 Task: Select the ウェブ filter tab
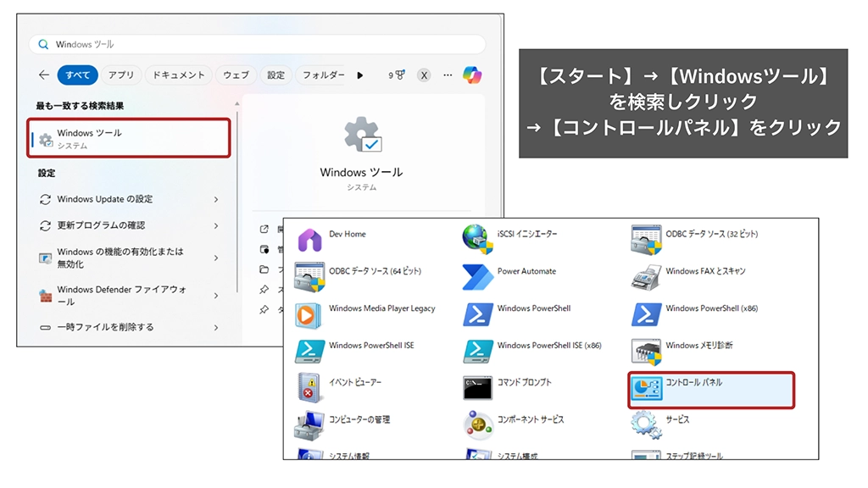coord(236,75)
